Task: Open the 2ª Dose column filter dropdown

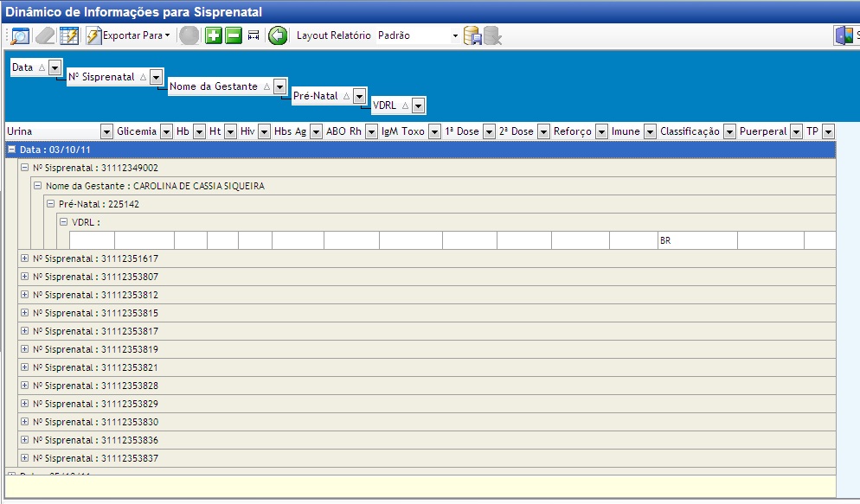Action: click(543, 131)
